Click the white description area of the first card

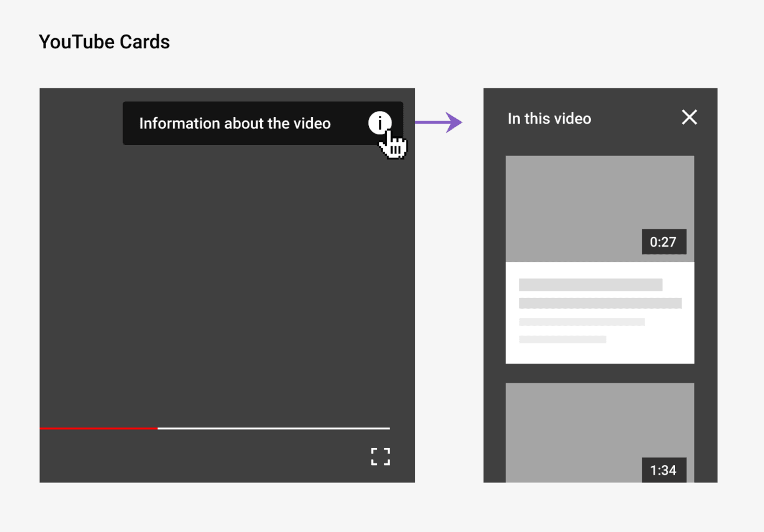point(600,310)
